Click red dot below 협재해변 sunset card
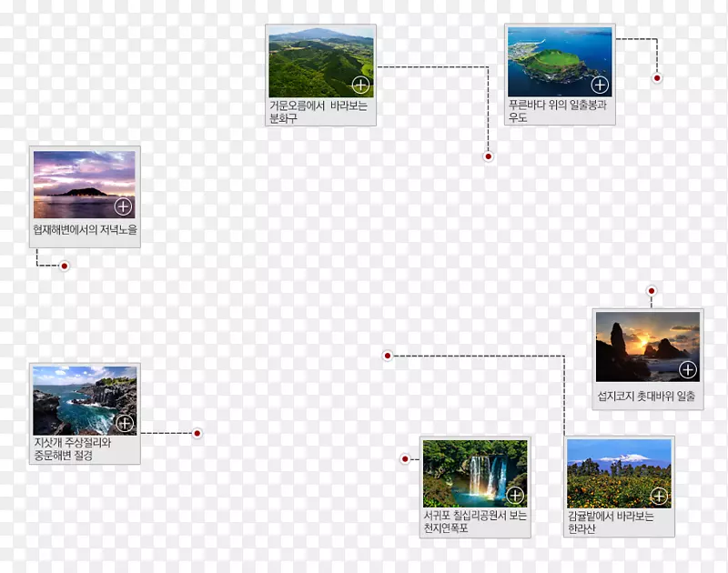Viewport: 728px width, 573px height. 65,266
